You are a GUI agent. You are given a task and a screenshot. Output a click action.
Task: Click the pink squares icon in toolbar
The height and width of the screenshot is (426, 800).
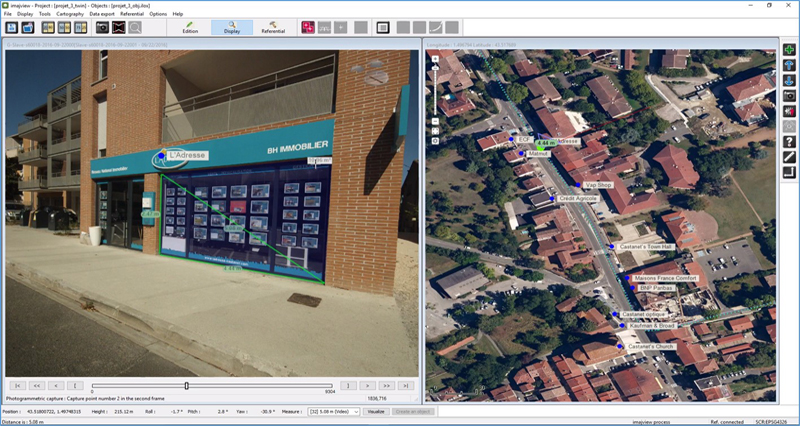pyautogui.click(x=308, y=28)
